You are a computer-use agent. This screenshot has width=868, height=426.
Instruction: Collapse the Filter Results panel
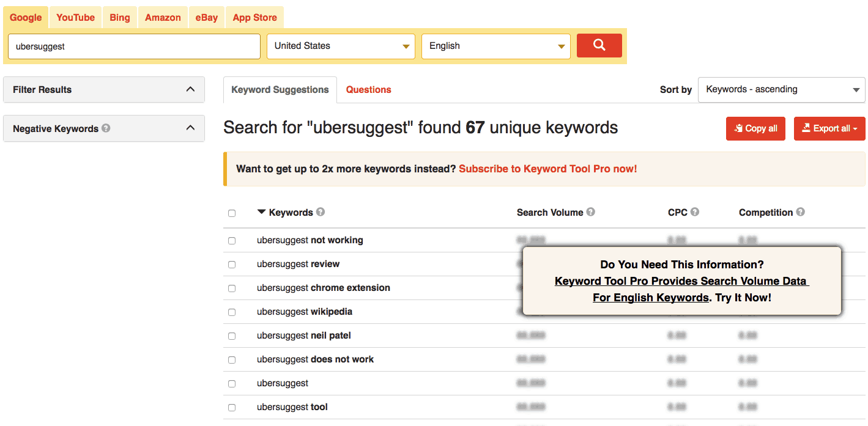click(x=104, y=90)
